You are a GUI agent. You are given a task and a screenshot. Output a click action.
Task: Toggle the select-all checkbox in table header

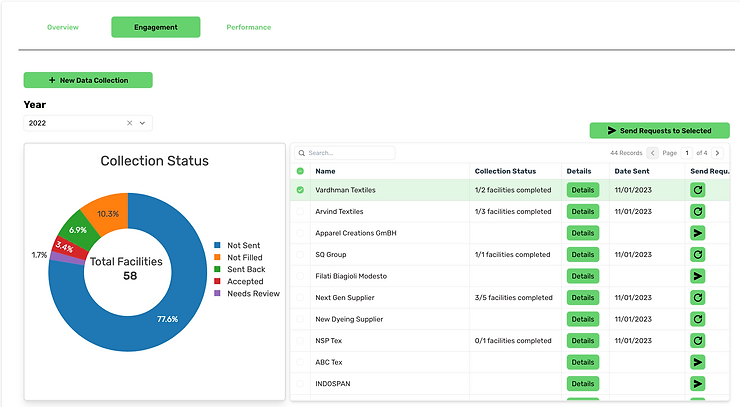(300, 171)
